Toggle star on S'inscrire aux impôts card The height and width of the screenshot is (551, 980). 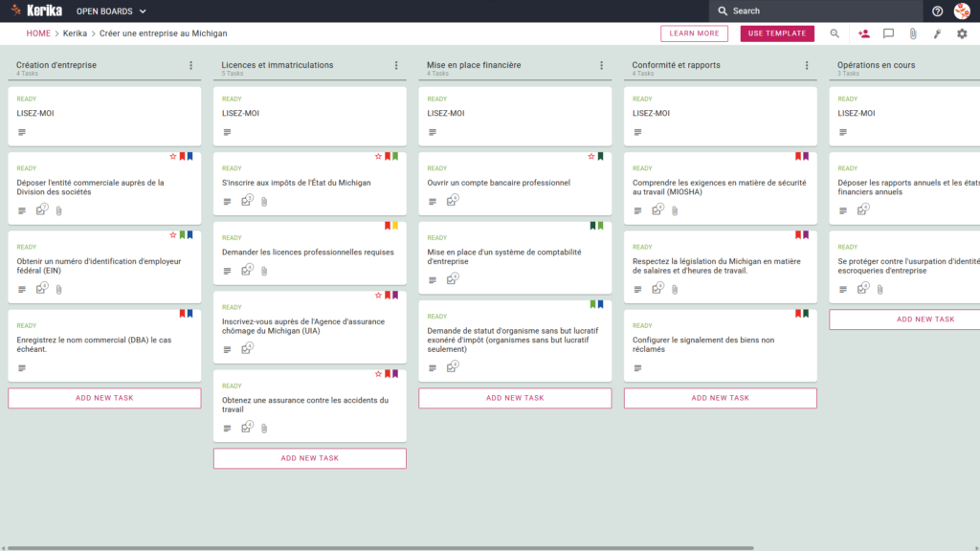(378, 156)
